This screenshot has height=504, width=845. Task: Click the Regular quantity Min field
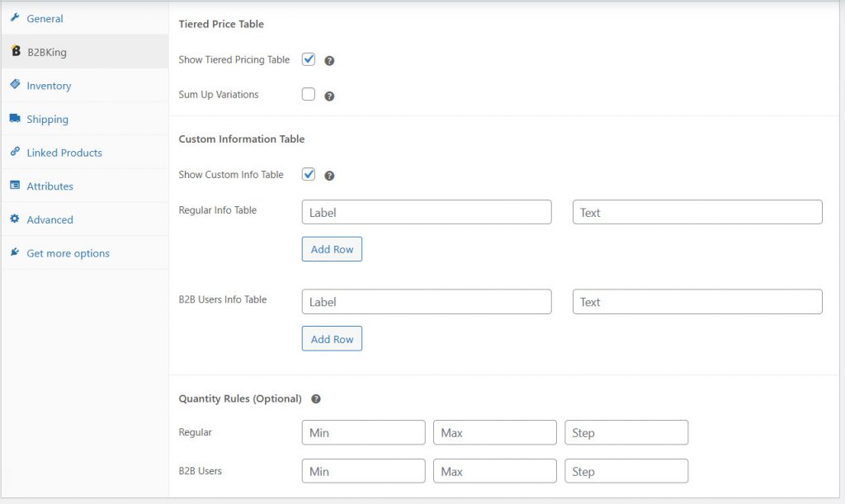coord(363,433)
